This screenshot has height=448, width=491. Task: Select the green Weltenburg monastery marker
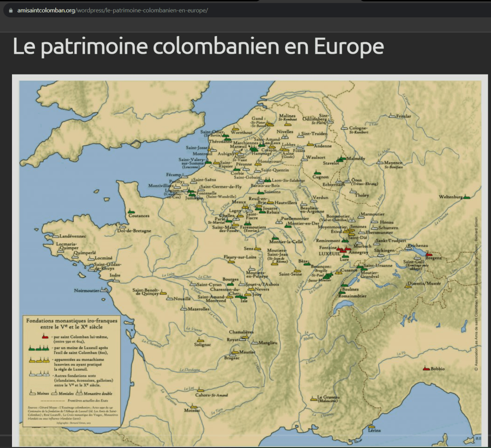coord(466,197)
